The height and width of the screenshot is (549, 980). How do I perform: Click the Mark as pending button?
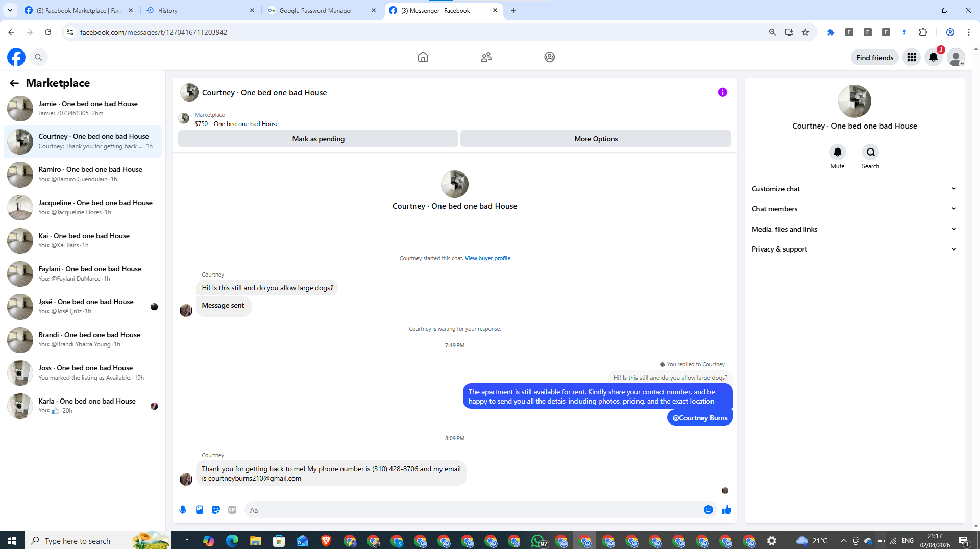(x=318, y=139)
